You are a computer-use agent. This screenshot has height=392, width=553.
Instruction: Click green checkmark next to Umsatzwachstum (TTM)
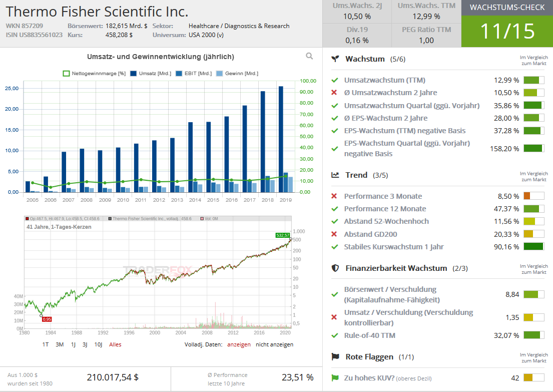tap(335, 81)
